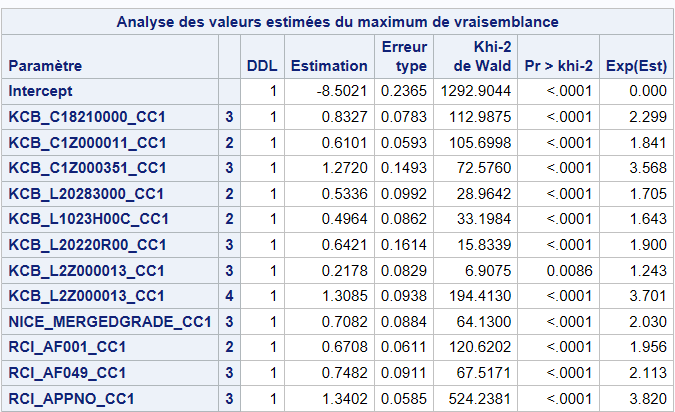The height and width of the screenshot is (412, 675).
Task: Click the table title about maximum de vraisemblance
Action: pyautogui.click(x=338, y=22)
